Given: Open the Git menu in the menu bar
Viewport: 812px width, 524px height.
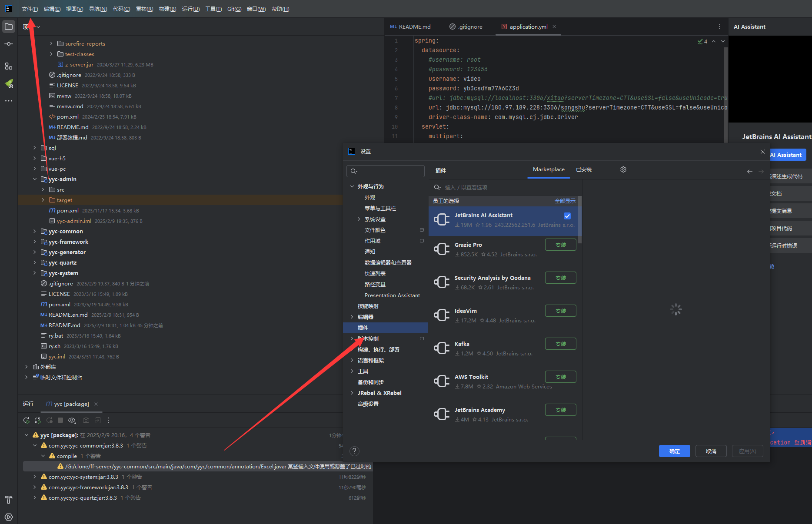Looking at the screenshot, I should (234, 9).
